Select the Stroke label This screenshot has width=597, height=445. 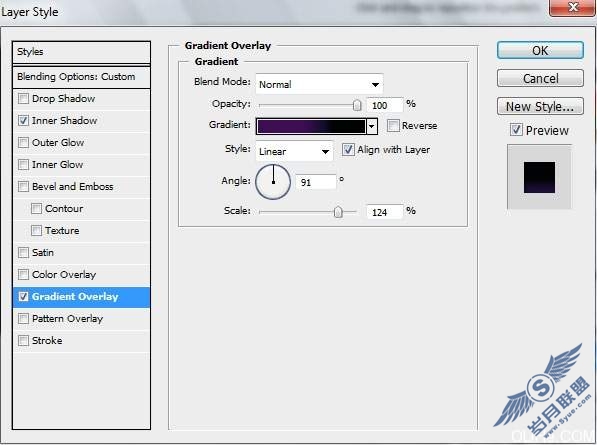pos(47,341)
